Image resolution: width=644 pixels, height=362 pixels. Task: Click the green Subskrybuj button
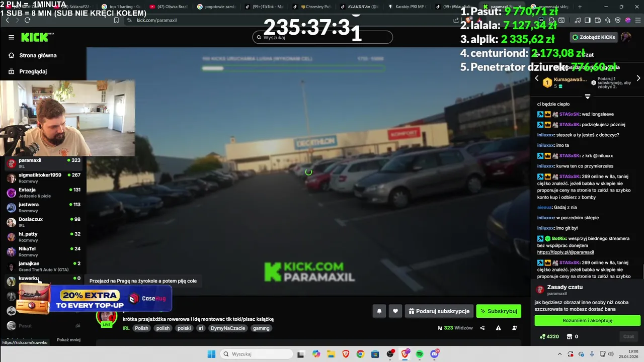point(499,311)
